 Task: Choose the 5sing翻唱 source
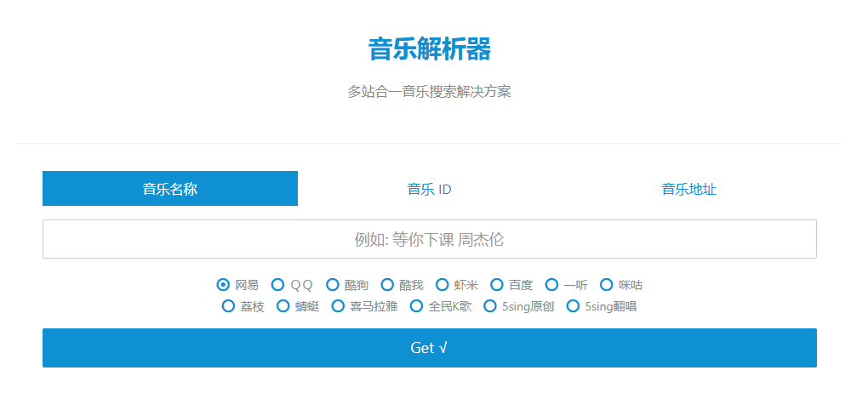tap(573, 306)
